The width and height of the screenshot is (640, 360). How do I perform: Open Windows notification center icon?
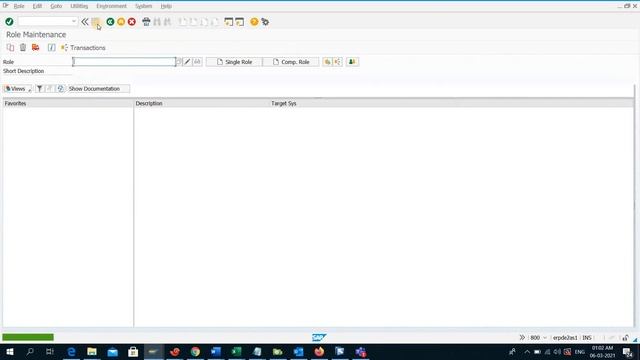[627, 351]
